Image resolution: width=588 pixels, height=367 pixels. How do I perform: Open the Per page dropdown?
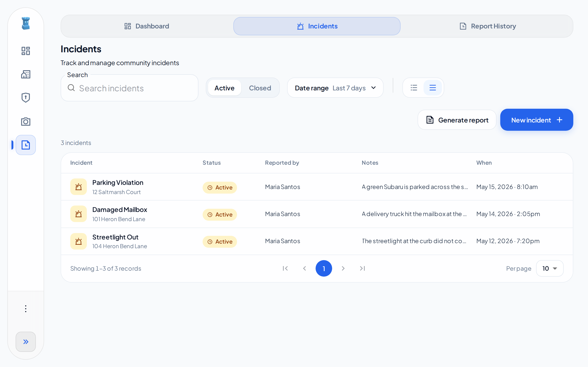(x=550, y=268)
